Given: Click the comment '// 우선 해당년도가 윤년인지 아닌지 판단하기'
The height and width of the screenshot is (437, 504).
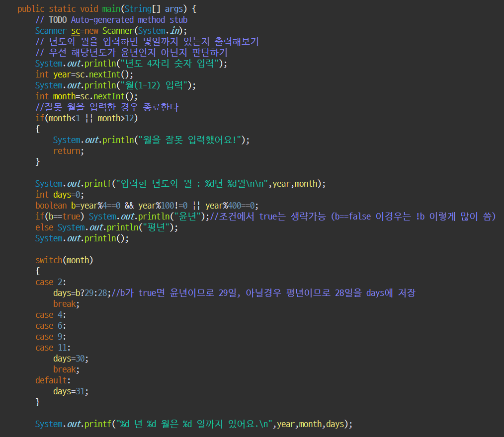Looking at the screenshot, I should 131,53.
